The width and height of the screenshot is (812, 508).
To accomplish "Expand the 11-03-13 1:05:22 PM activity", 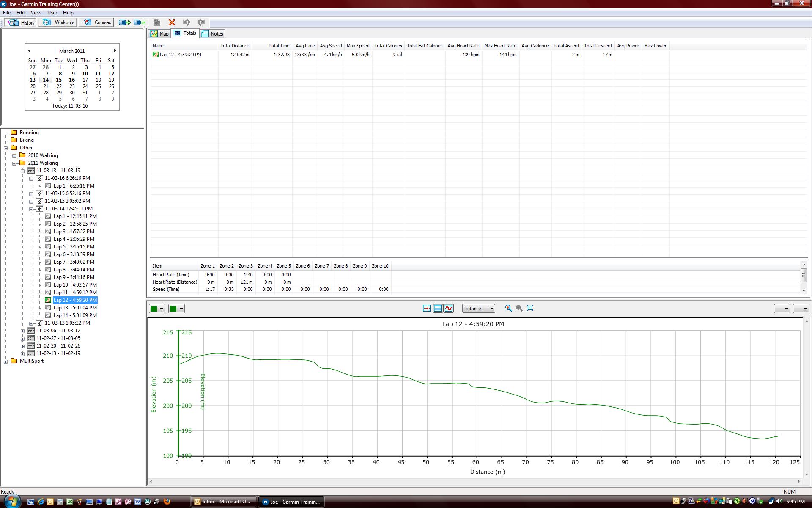I will click(x=31, y=323).
